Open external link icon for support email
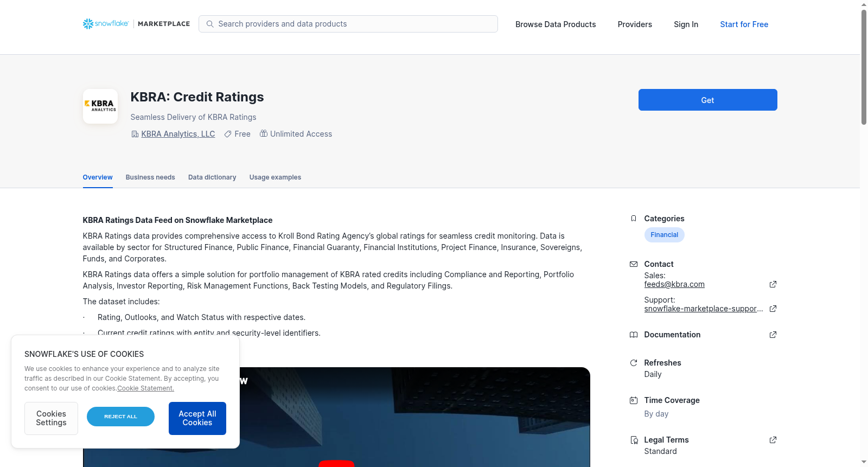 coord(773,309)
